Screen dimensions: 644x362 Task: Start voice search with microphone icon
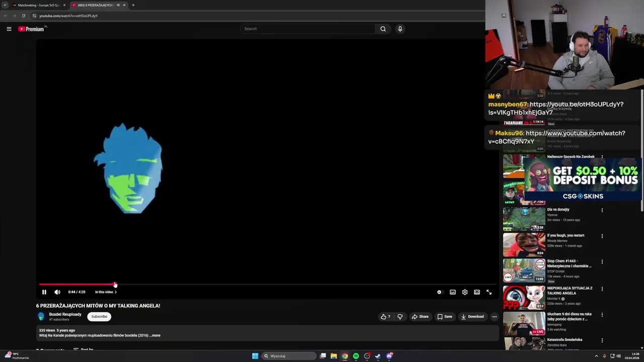(400, 29)
